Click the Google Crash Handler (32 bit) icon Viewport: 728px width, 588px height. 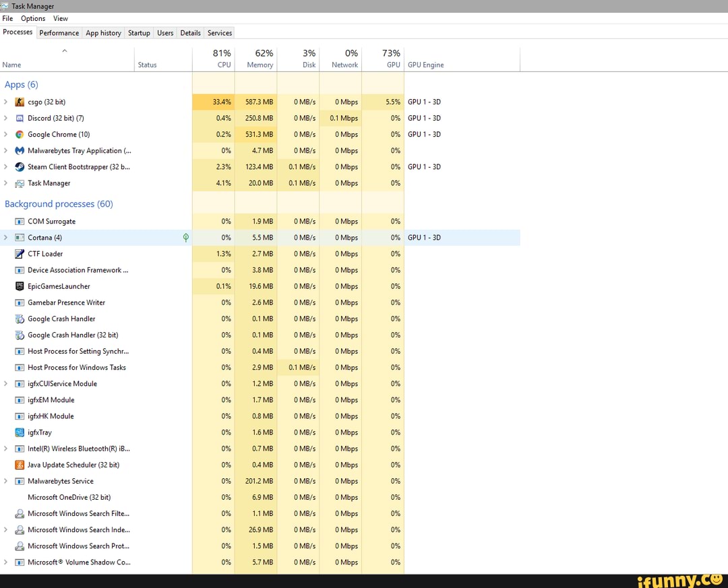[x=20, y=335]
